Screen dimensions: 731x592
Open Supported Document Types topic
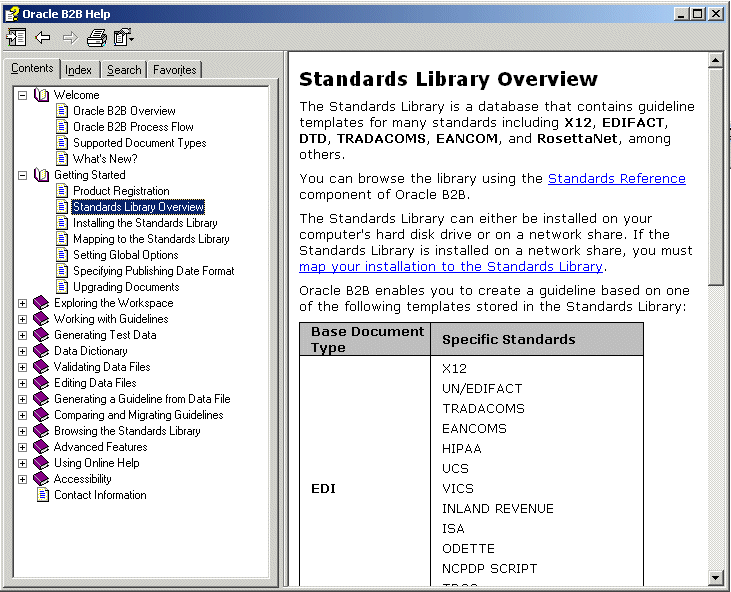point(139,143)
